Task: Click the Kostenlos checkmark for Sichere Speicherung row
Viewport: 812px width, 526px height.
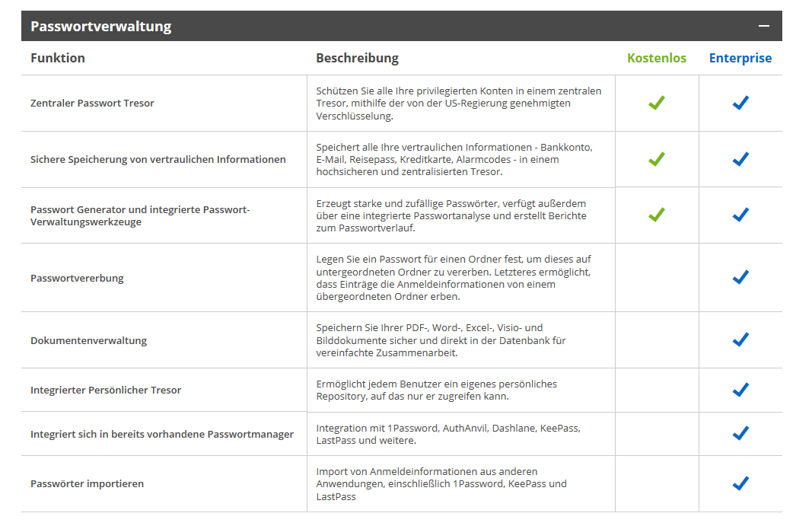Action: 656,159
